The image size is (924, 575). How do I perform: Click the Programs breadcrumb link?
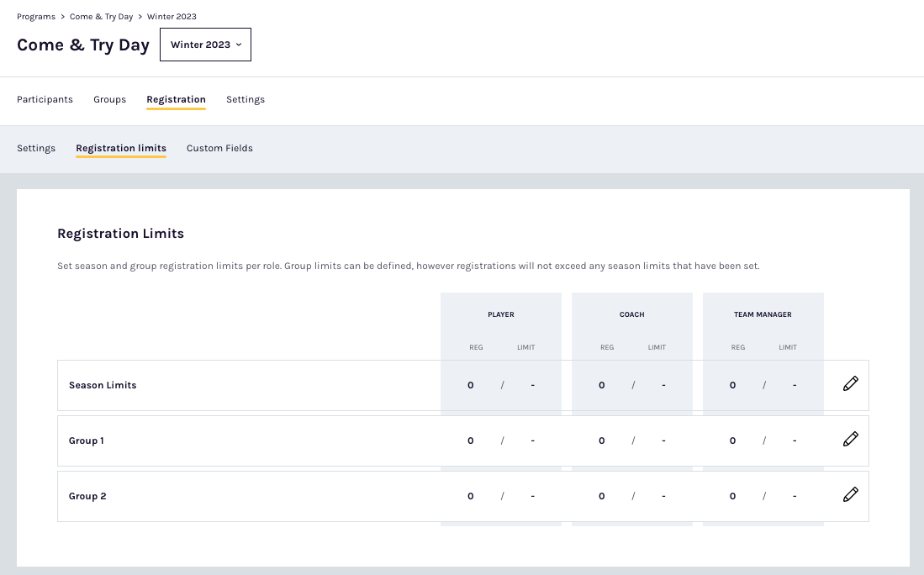point(36,17)
